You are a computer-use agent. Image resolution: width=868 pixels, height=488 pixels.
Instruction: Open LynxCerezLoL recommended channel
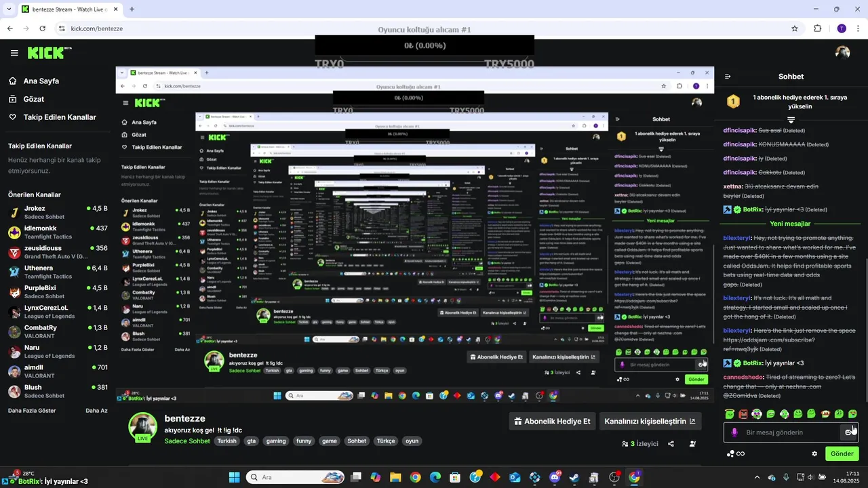point(58,311)
